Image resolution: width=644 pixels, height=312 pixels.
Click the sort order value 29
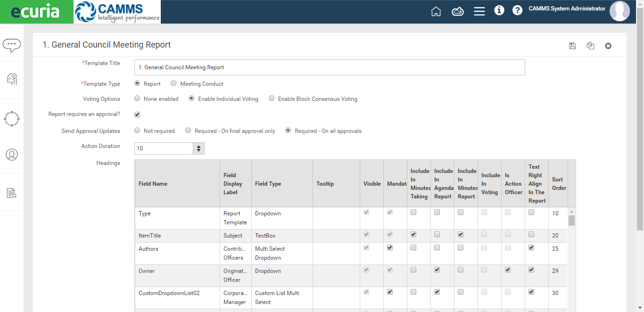coord(555,271)
